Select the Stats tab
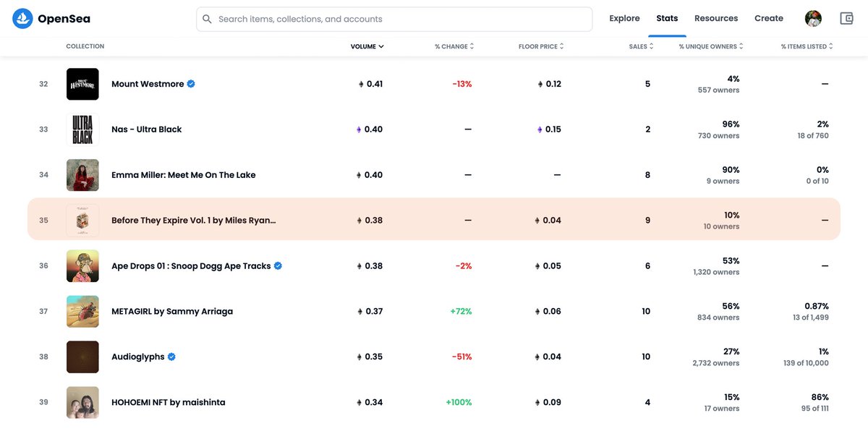Viewport: 868px width, 434px height. [x=667, y=19]
